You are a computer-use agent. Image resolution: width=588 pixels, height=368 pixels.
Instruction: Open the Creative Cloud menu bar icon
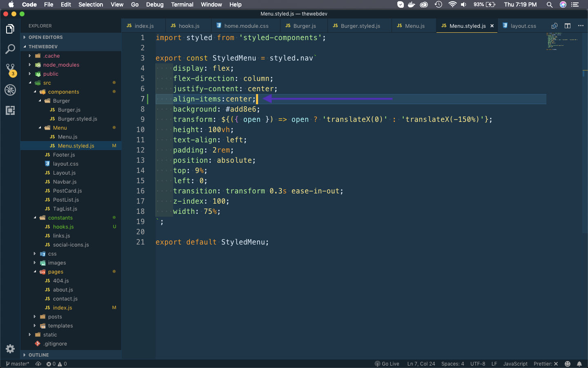click(424, 4)
